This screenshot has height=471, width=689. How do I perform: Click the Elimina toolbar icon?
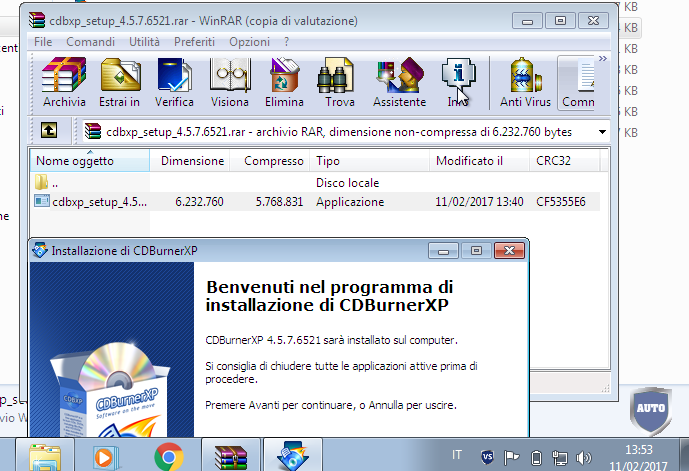pos(284,83)
